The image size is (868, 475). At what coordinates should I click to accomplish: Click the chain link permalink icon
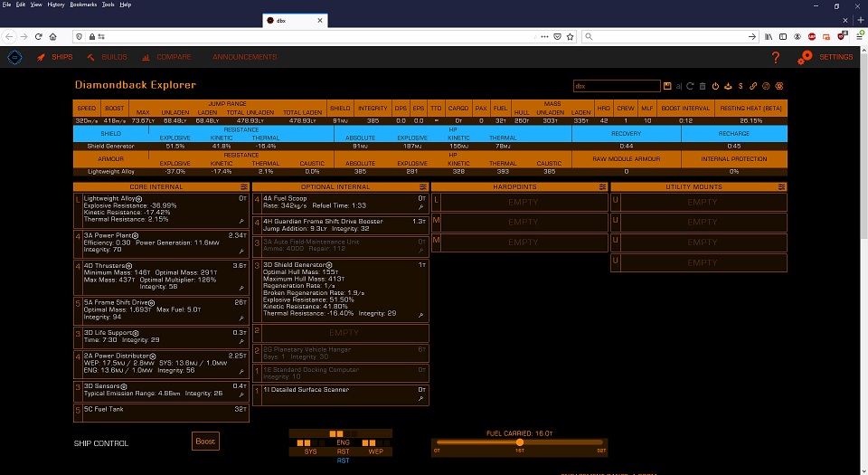click(753, 86)
